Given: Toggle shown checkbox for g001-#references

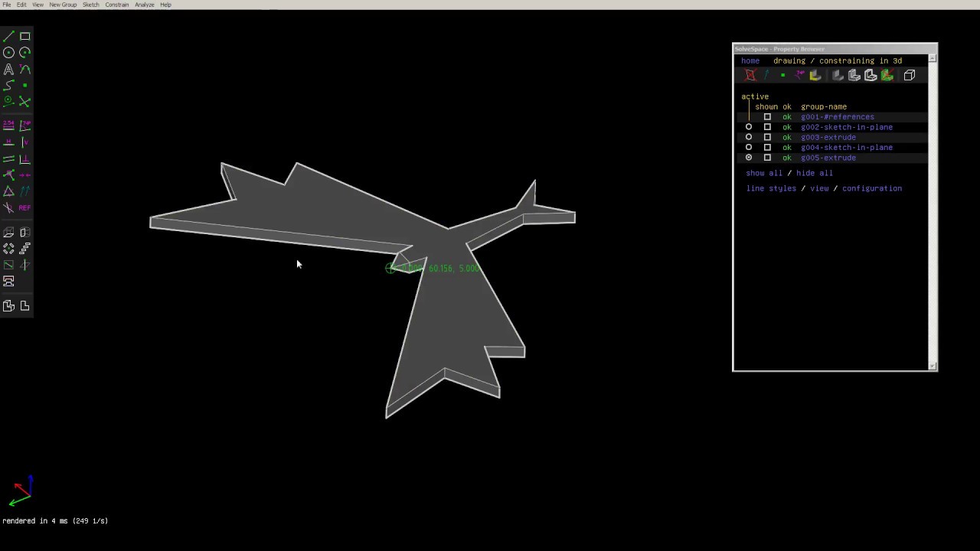Looking at the screenshot, I should pyautogui.click(x=767, y=117).
